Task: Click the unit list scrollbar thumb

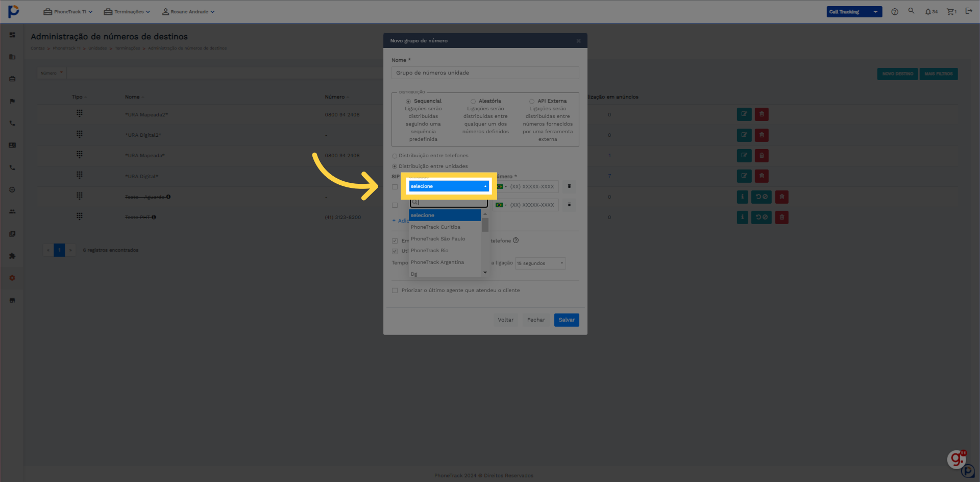Action: pyautogui.click(x=485, y=225)
